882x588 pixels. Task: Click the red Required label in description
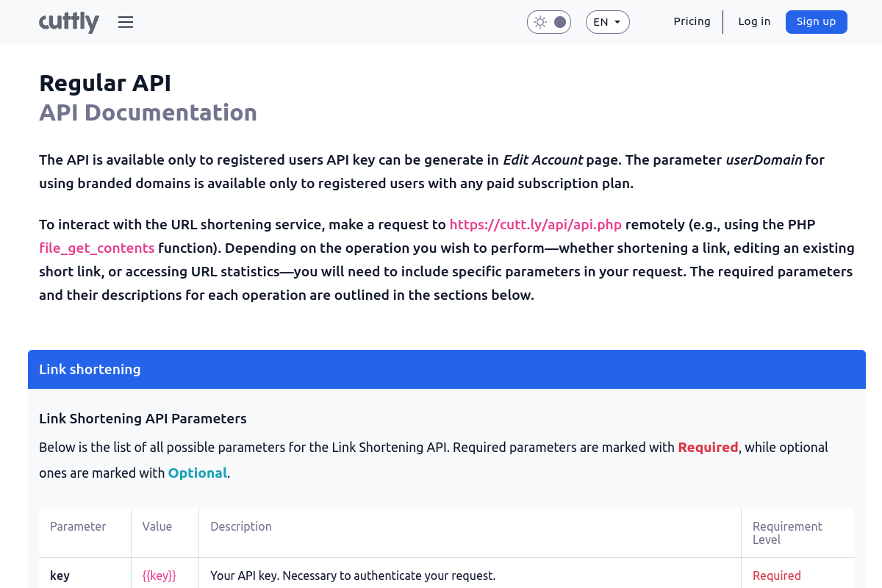(x=708, y=448)
